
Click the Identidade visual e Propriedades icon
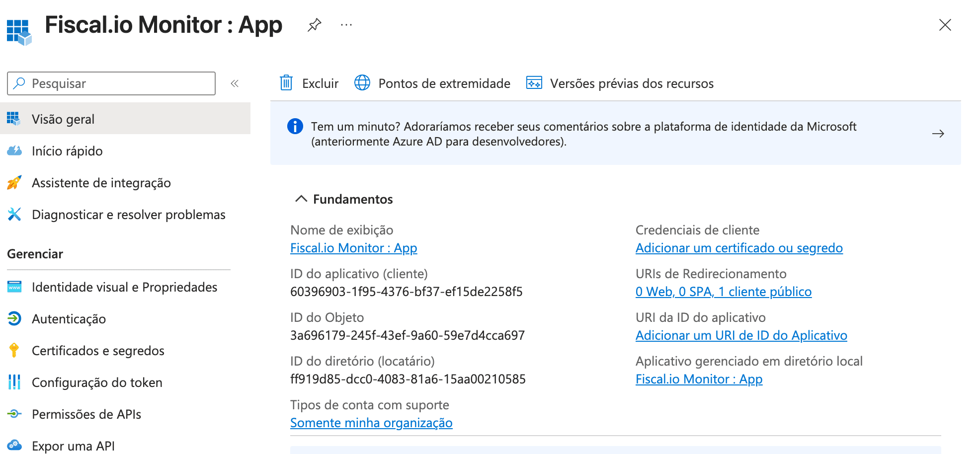pos(14,287)
